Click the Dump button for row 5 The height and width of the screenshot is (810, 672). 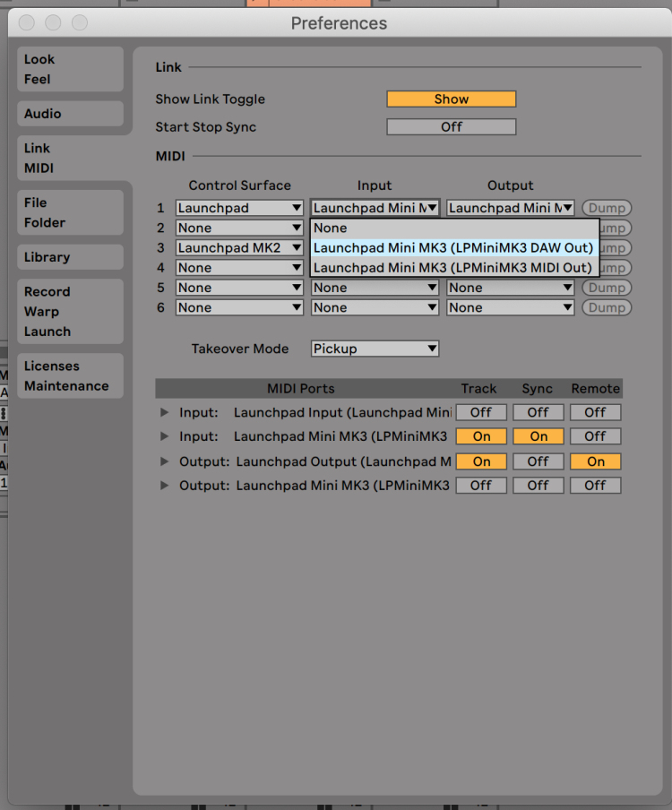tap(607, 288)
